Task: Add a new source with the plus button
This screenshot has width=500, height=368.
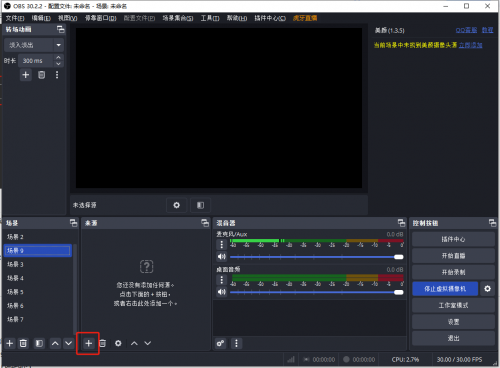Action: coord(88,343)
